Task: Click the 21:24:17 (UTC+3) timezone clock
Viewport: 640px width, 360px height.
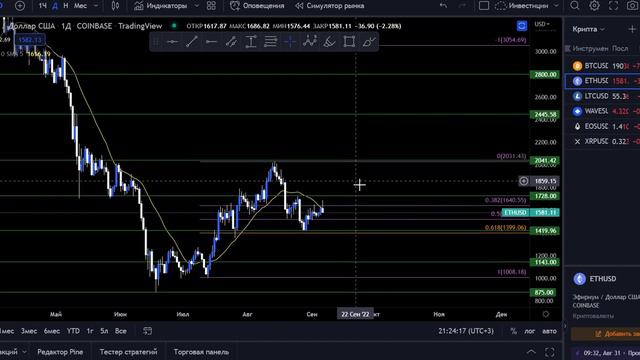Action: 466,331
